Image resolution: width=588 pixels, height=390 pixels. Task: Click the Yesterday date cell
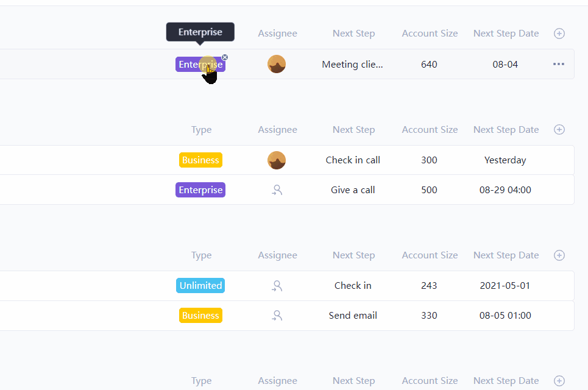[505, 160]
